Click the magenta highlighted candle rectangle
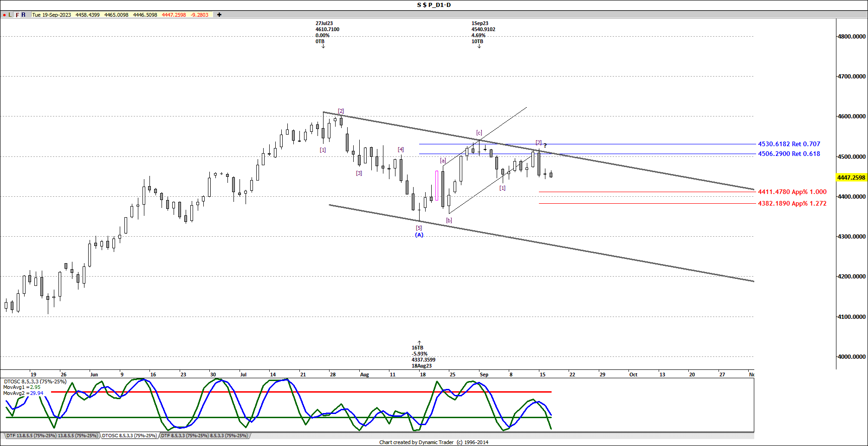Screen dimensions: 868x446 tap(436, 186)
